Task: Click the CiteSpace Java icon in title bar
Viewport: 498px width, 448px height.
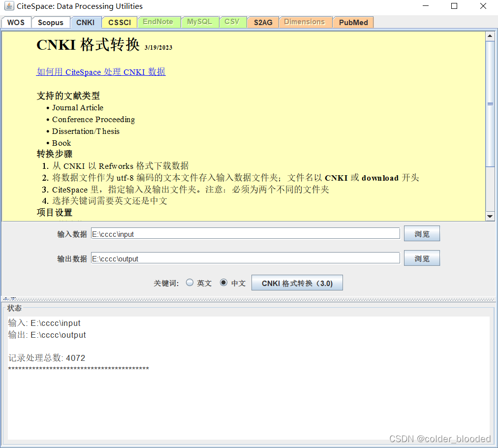Action: (9, 6)
